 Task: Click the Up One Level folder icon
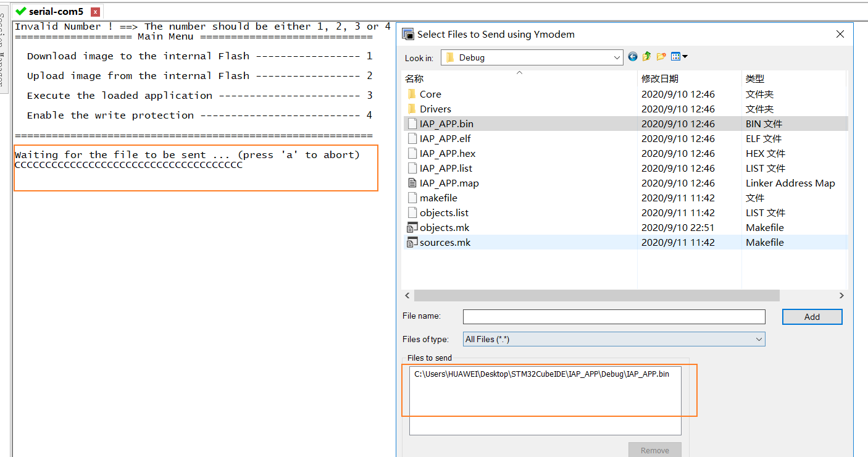click(646, 56)
